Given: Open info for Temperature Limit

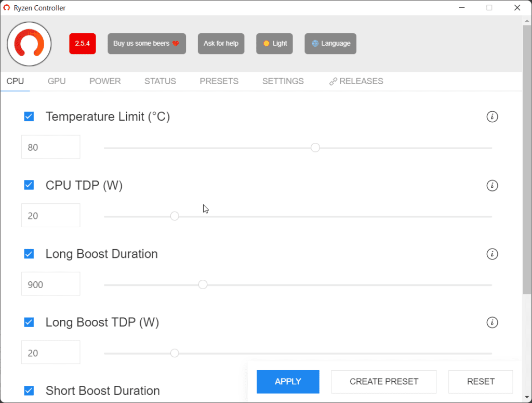Looking at the screenshot, I should [492, 117].
